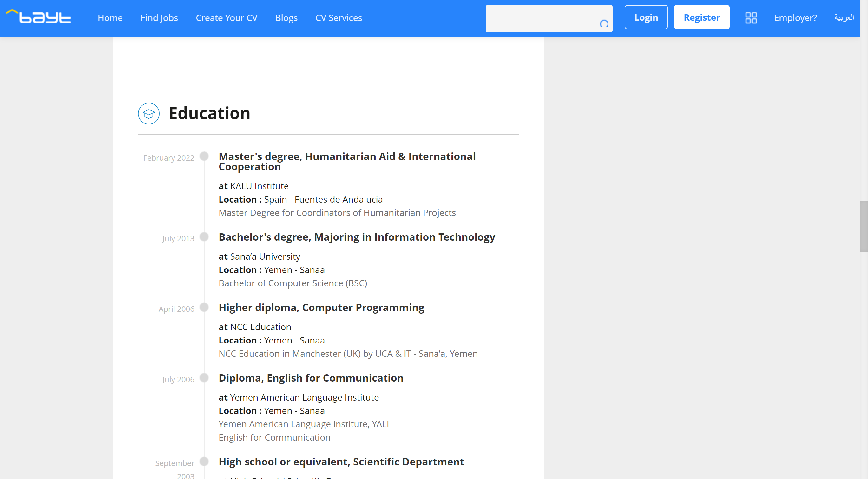The image size is (868, 479).
Task: Click the September 2003 timeline dot
Action: [204, 461]
